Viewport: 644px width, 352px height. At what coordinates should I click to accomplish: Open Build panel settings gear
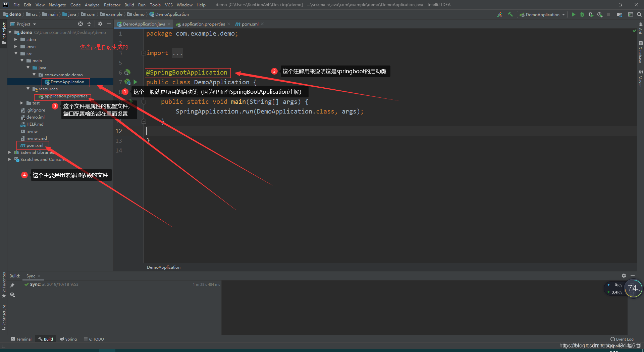click(x=624, y=276)
